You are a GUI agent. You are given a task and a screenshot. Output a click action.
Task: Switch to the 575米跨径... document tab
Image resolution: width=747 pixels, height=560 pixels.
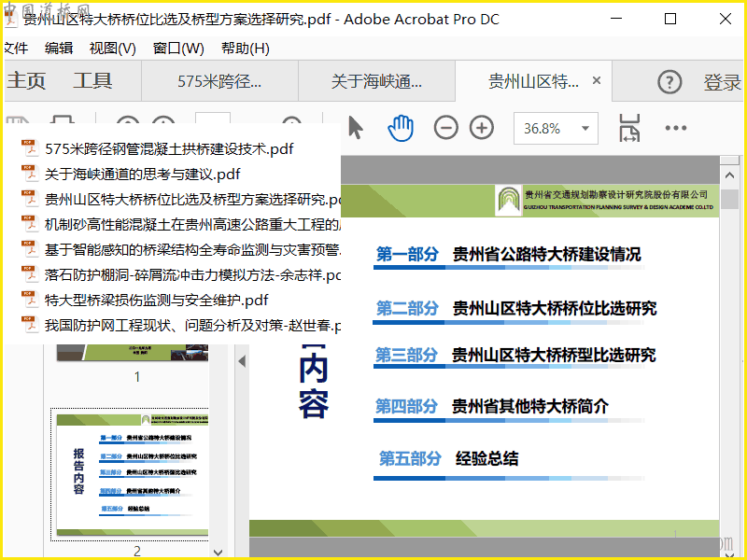[x=219, y=81]
